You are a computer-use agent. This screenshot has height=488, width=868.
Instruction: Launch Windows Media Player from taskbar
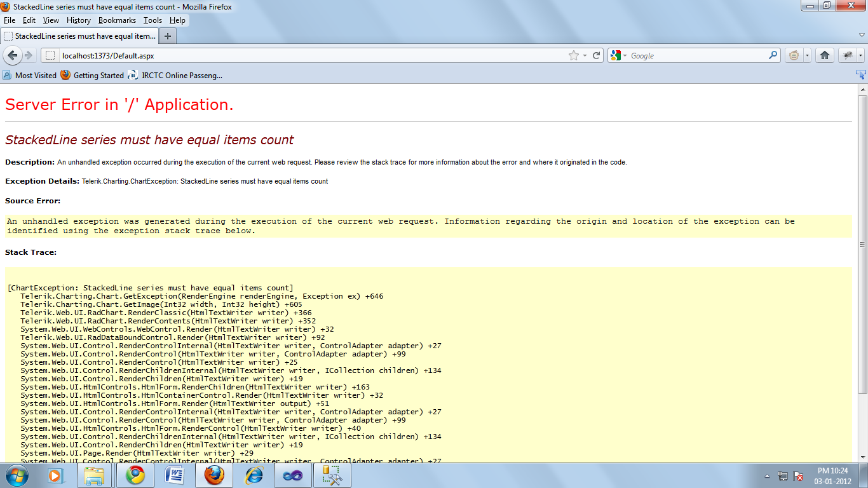[x=57, y=475]
